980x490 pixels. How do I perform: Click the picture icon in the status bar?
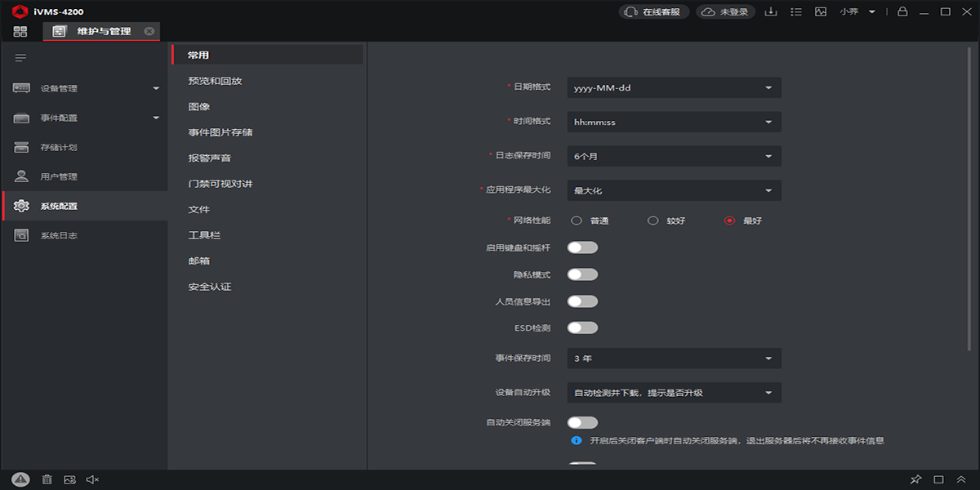tap(69, 479)
